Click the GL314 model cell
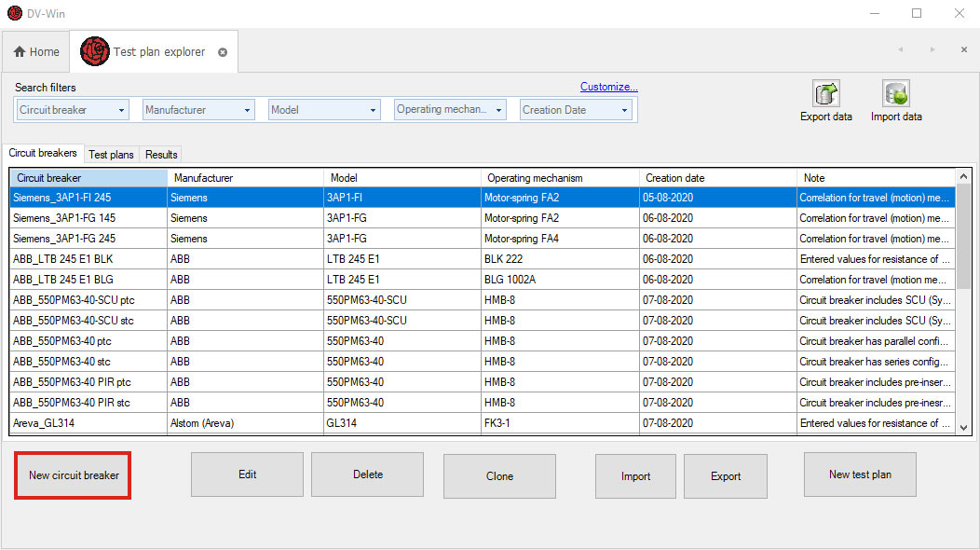 tap(402, 423)
